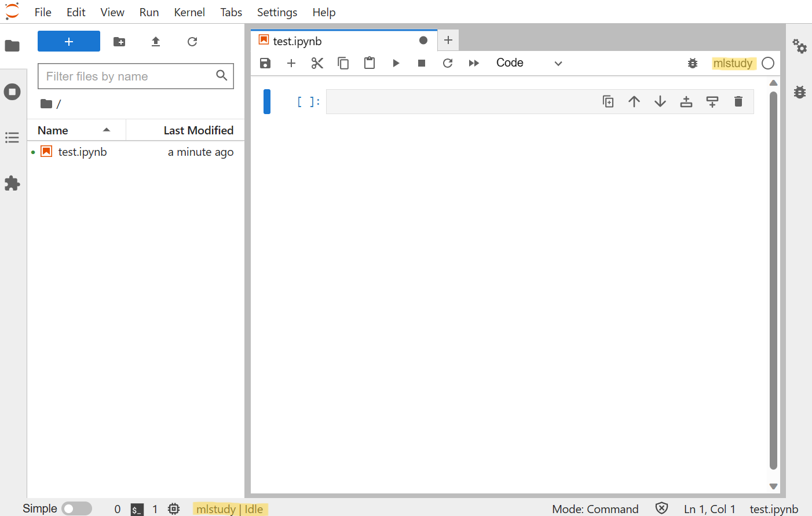Insert a cell below with toolbar plus
This screenshot has height=516, width=812.
(x=291, y=63)
